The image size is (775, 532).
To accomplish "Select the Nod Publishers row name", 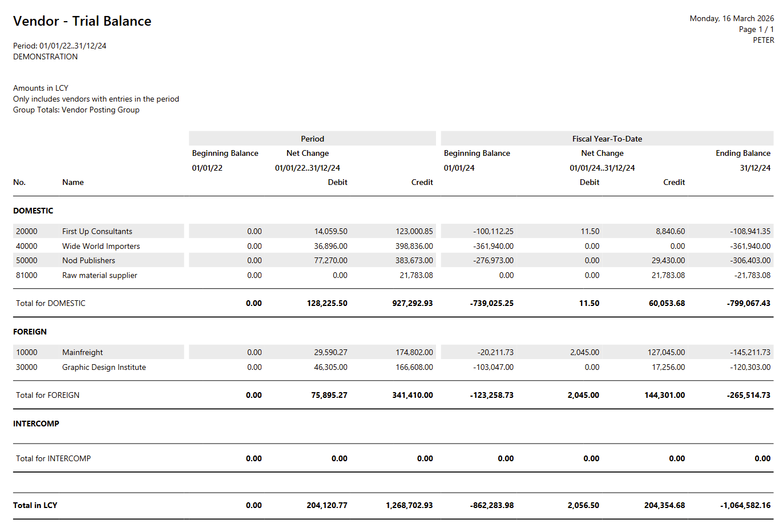I will 88,260.
